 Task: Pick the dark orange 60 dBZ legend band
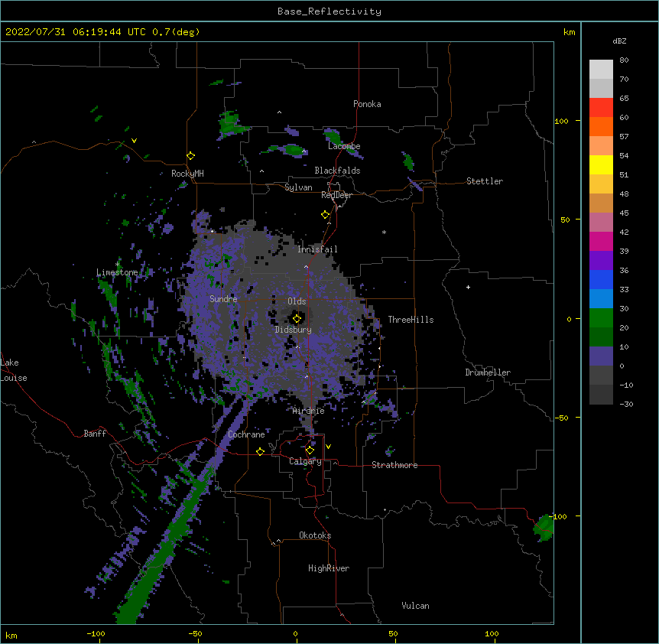(601, 126)
